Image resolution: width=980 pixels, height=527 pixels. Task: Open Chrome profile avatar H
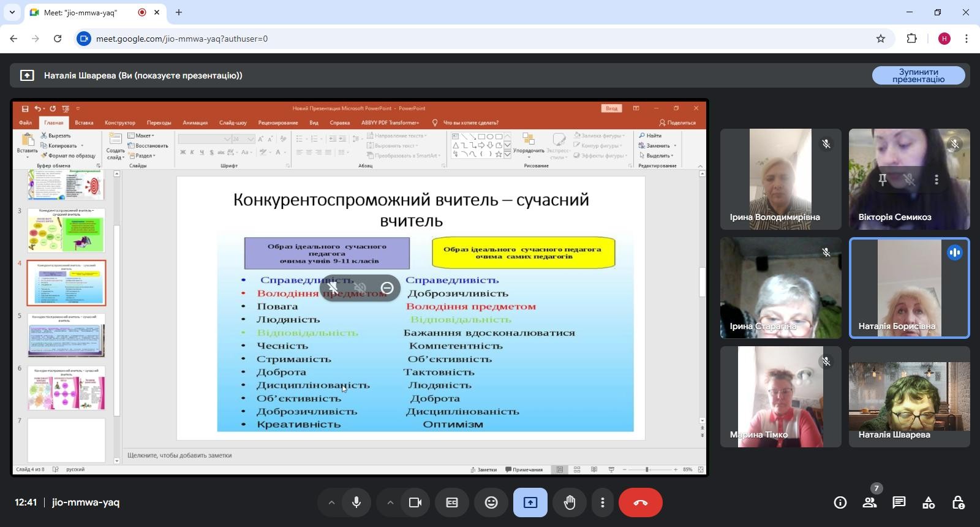click(x=944, y=39)
